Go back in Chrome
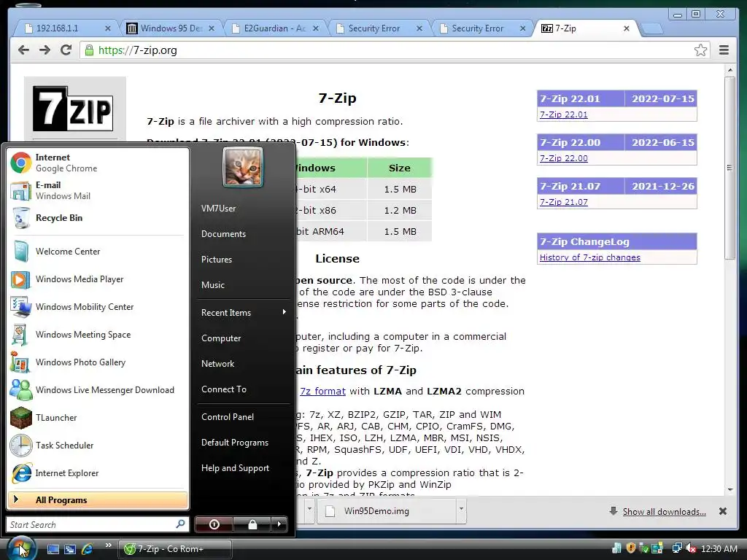 (23, 50)
